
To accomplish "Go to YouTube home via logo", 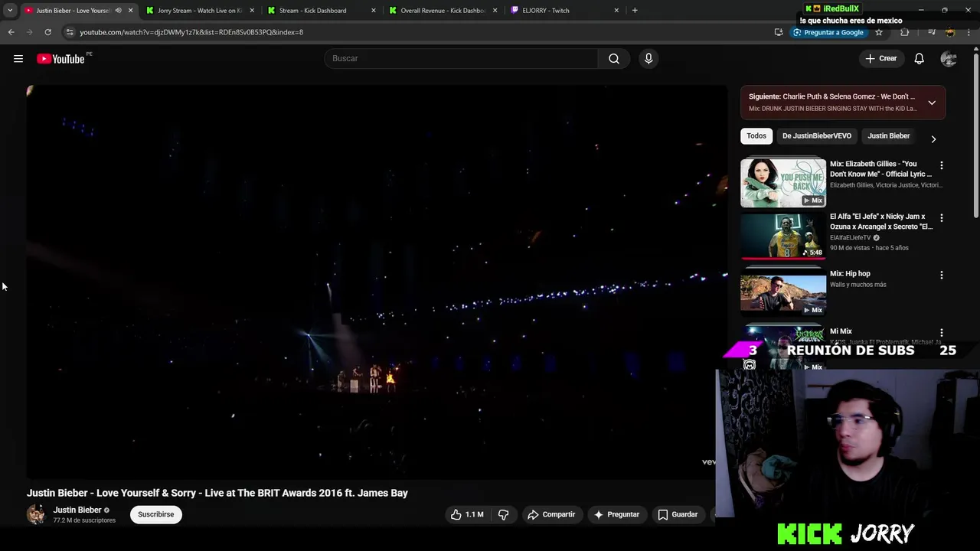I will click(x=61, y=59).
